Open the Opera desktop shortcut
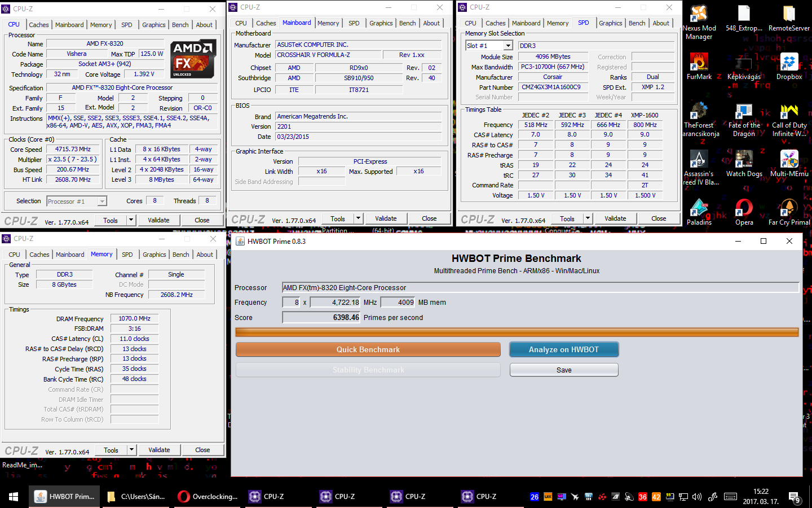The image size is (812, 508). pos(744,212)
